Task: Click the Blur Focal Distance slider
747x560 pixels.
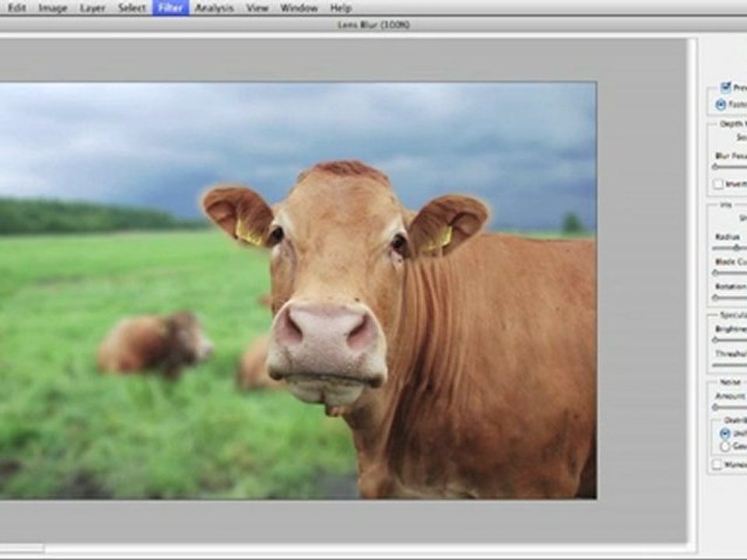Action: pos(729,167)
